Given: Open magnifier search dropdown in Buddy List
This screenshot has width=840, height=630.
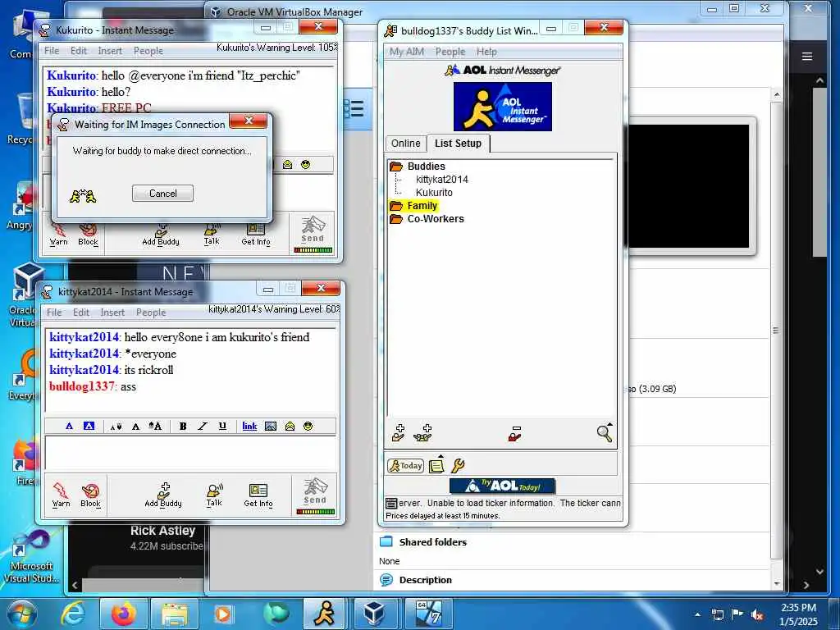Looking at the screenshot, I should 605,433.
